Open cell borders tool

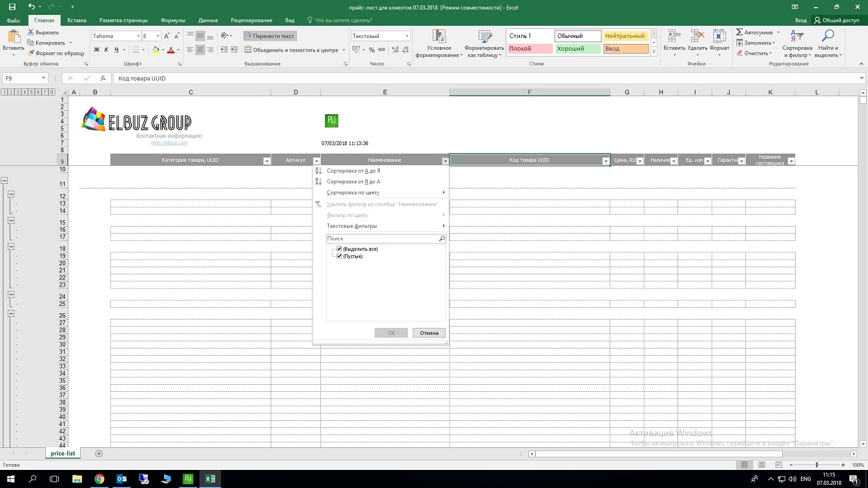(x=137, y=50)
